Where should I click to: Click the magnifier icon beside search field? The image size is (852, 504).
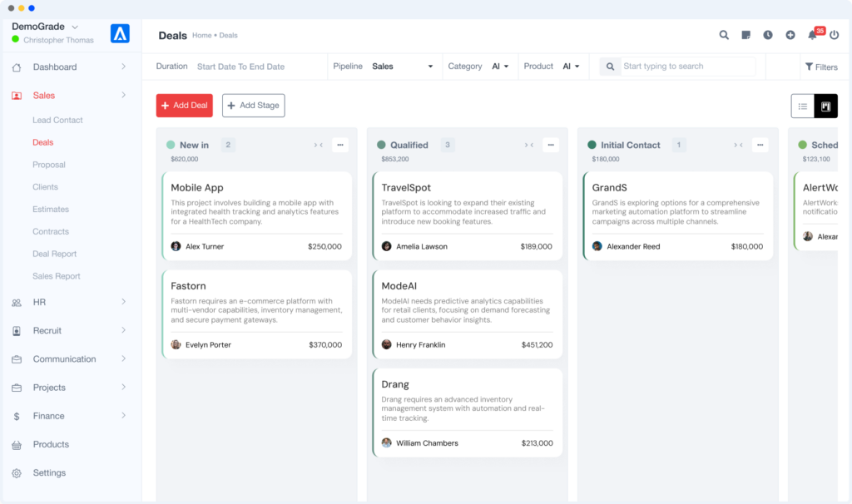610,67
